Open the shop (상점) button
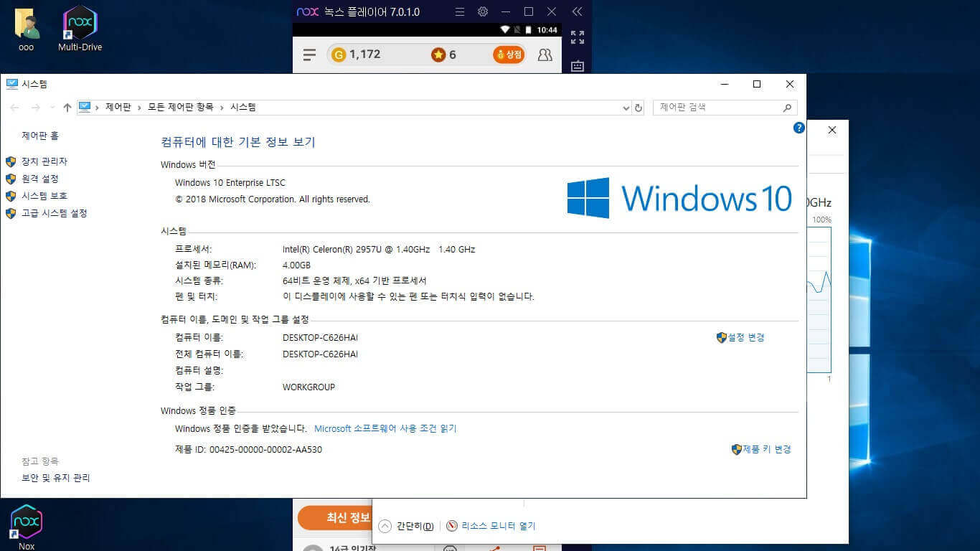 click(509, 55)
